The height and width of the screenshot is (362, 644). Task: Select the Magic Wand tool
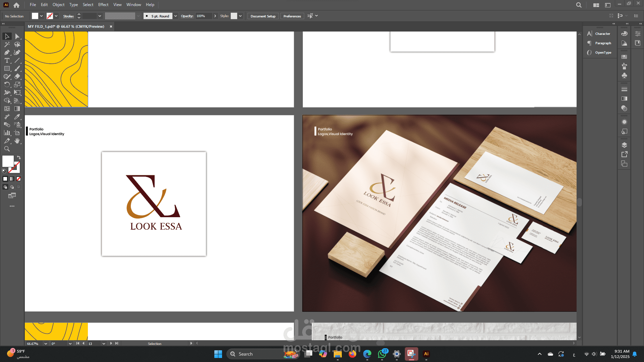(x=7, y=44)
